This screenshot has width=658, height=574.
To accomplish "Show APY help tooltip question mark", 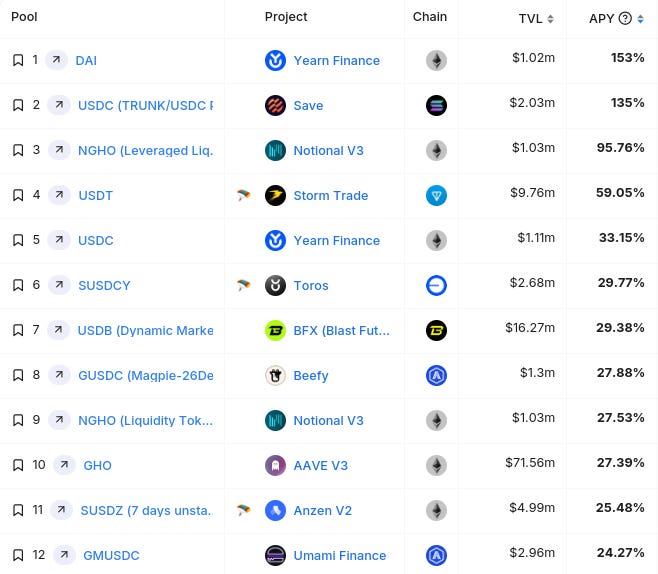I will point(625,18).
